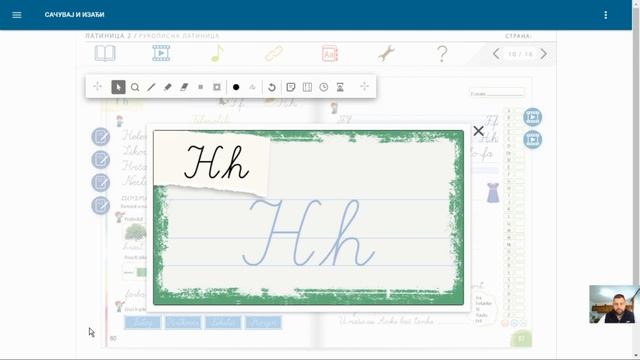Select the fourth blue word box
Image resolution: width=640 pixels, height=360 pixels.
pyautogui.click(x=263, y=322)
